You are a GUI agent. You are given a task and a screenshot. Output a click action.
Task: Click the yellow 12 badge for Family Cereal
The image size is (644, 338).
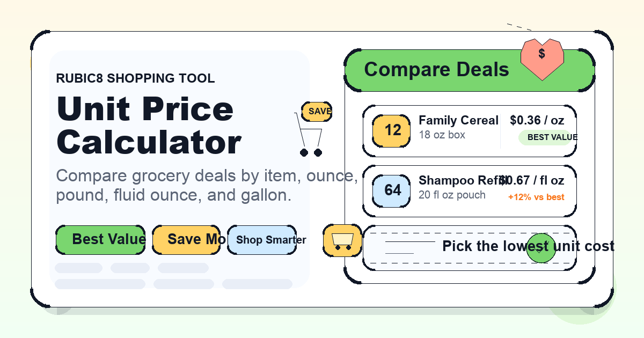pyautogui.click(x=393, y=130)
